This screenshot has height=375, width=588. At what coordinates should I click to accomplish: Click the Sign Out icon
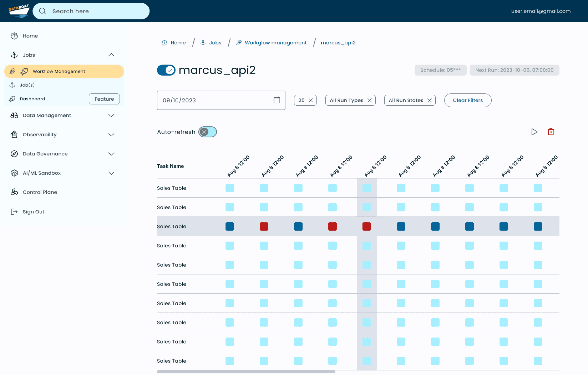pos(14,212)
